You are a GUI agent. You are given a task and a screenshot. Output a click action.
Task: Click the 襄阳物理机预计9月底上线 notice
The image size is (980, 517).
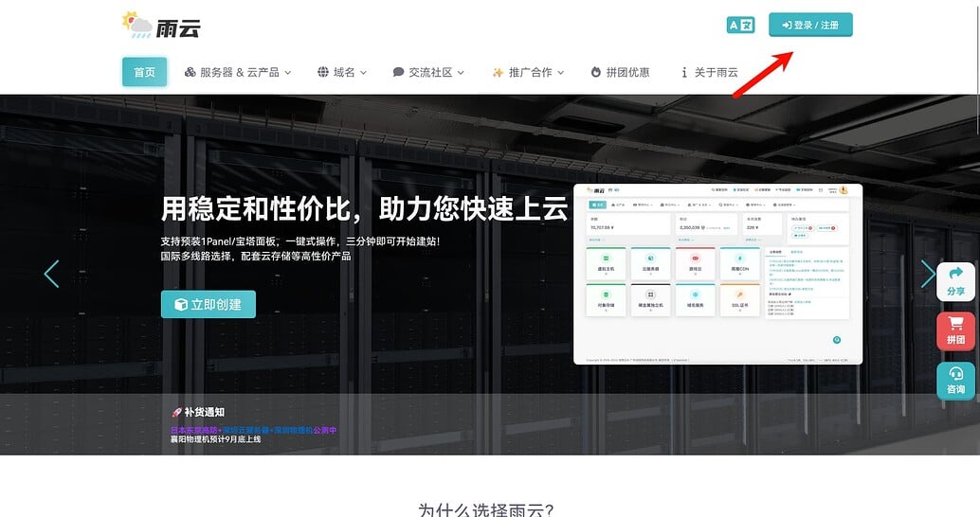click(x=216, y=439)
